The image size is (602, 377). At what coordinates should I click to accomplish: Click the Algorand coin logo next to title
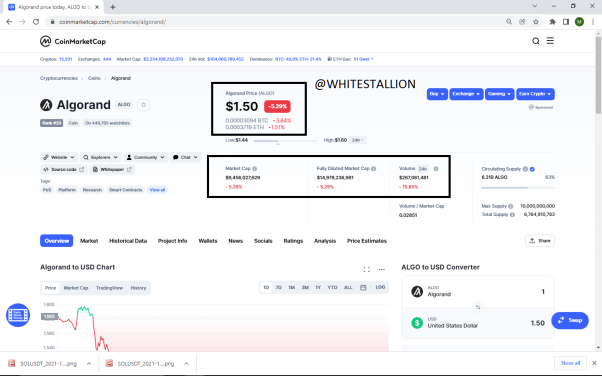pos(46,105)
